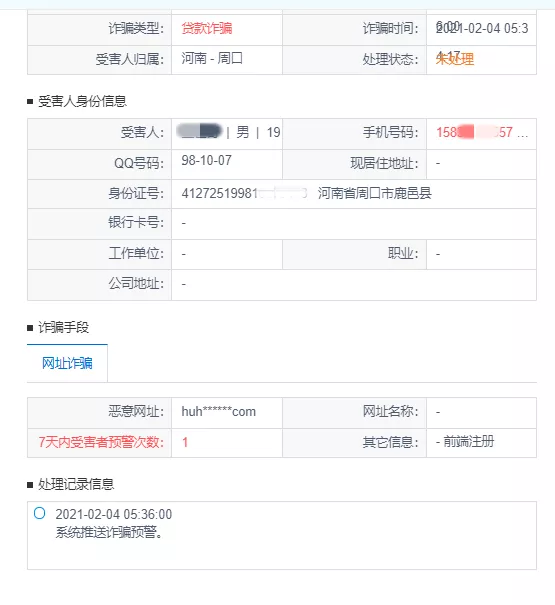Screen dimensions: 555x605
Task: Click the 处理记录信息 section heading
Action: coord(76,484)
